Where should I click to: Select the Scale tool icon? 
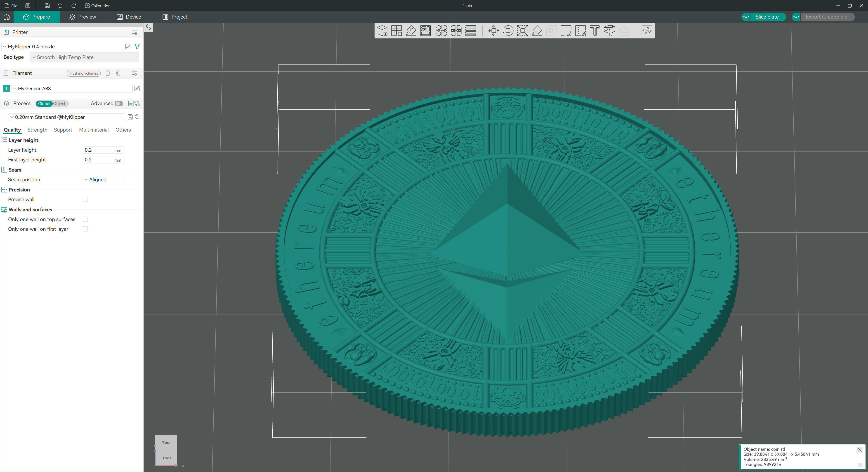click(522, 31)
